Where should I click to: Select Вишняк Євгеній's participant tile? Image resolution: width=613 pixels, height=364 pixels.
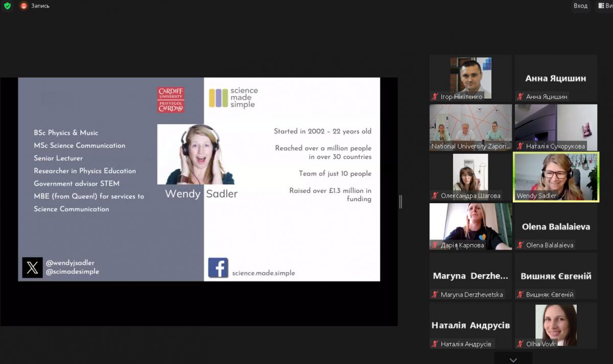click(x=556, y=276)
